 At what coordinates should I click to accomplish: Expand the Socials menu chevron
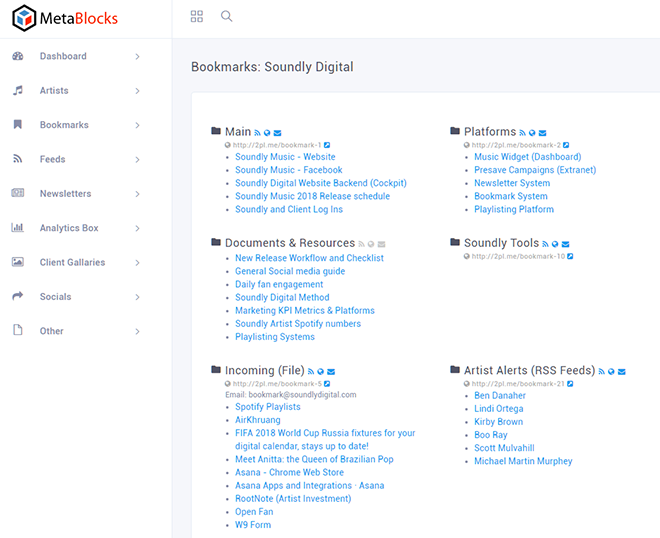point(137,297)
